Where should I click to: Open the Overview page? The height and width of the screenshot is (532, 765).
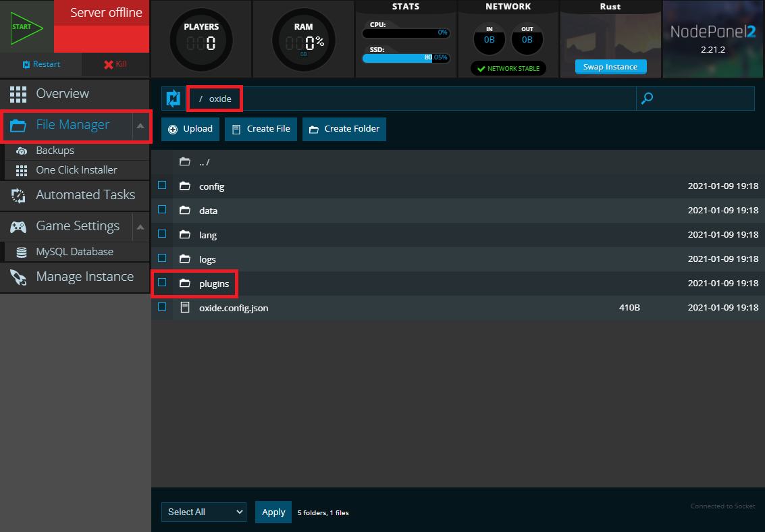tap(75, 94)
